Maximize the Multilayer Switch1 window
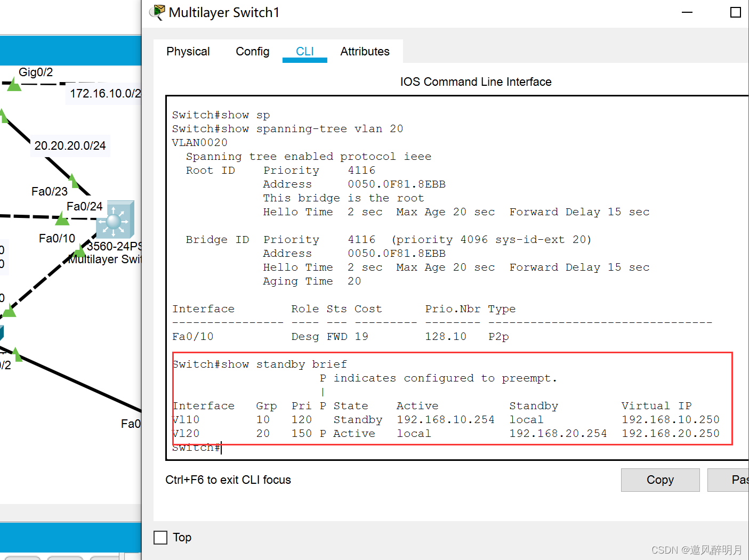Image resolution: width=749 pixels, height=560 pixels. (x=736, y=12)
